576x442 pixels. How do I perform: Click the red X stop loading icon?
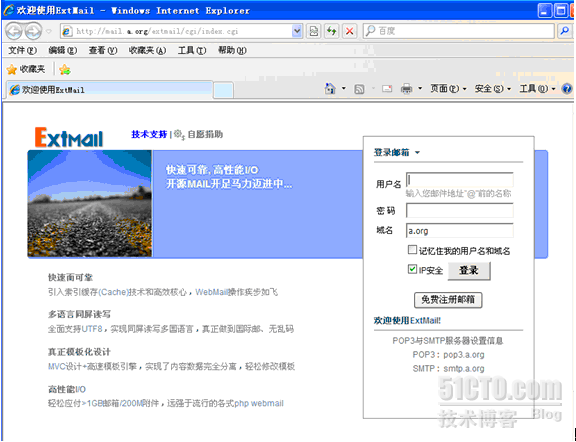tap(349, 32)
